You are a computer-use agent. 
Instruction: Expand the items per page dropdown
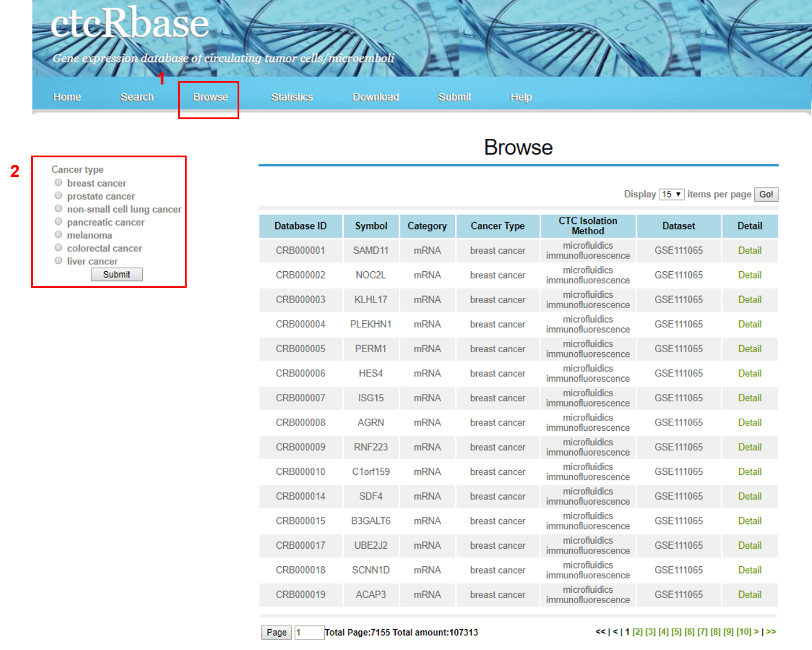(672, 194)
